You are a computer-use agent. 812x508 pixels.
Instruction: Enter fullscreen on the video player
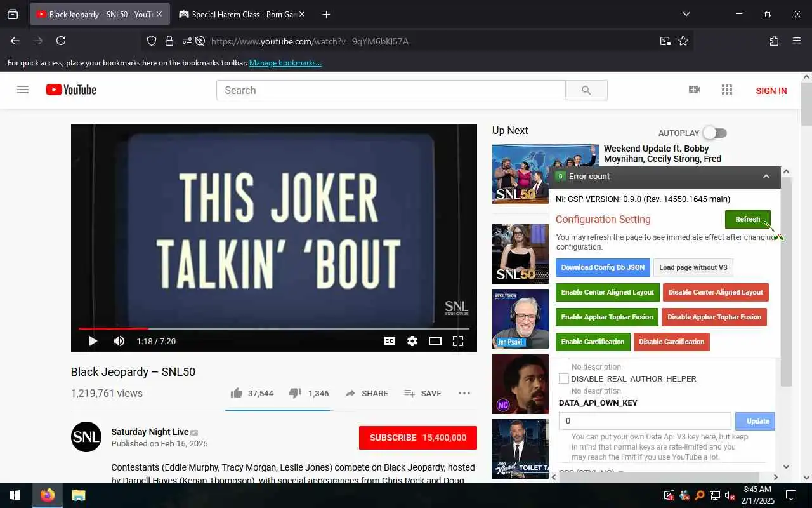(458, 341)
